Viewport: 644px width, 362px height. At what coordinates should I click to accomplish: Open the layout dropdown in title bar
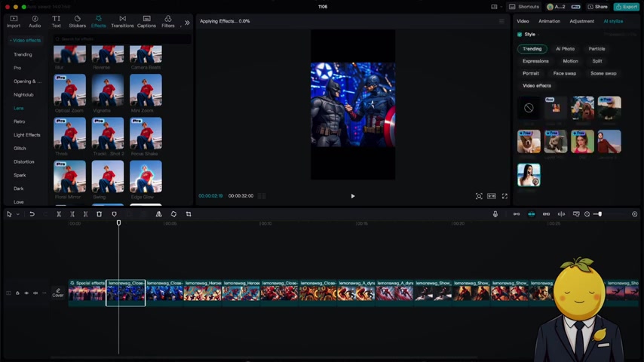496,7
